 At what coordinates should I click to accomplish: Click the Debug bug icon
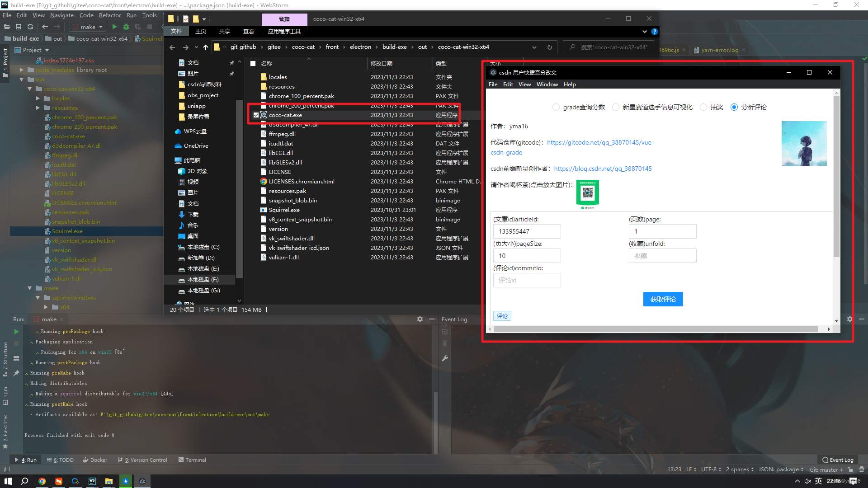point(126,27)
